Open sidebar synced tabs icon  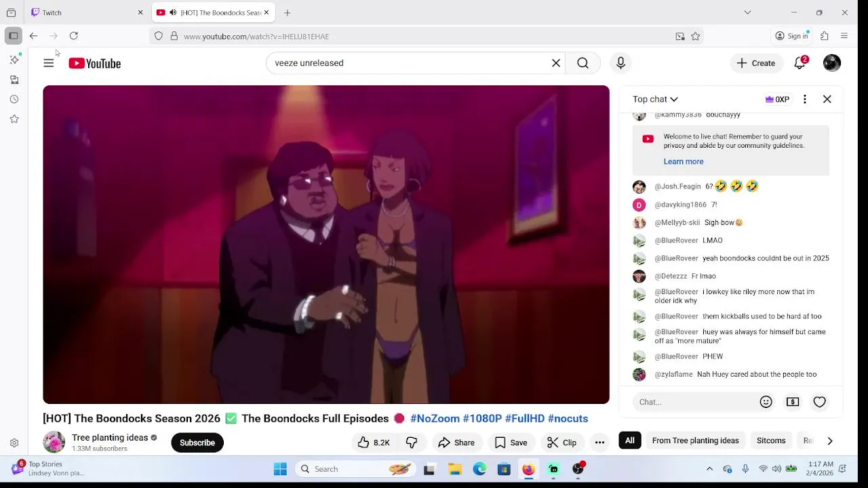pos(14,80)
